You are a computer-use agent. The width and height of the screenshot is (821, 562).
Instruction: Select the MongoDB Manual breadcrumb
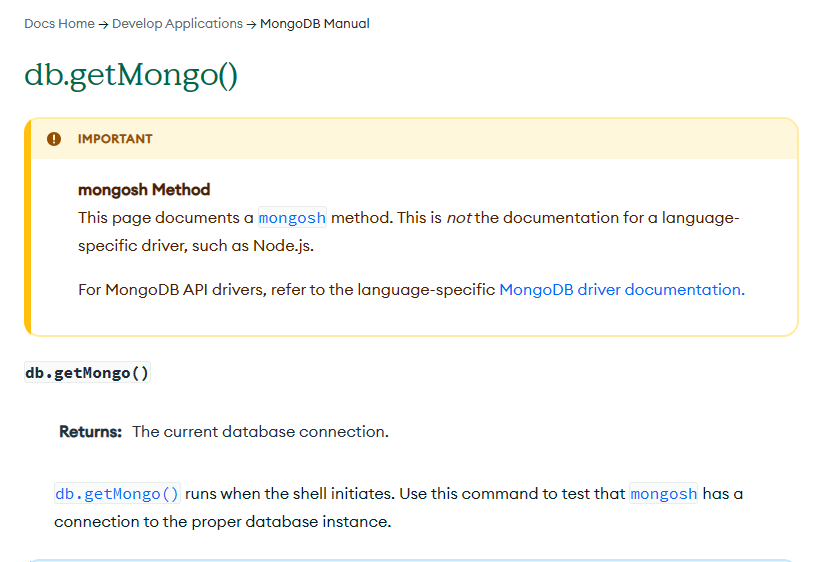coord(315,23)
